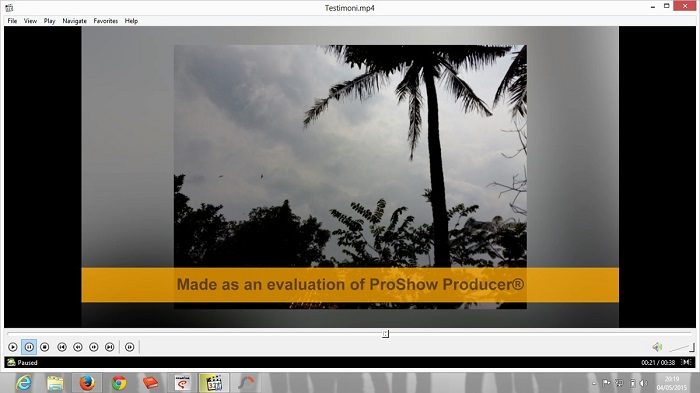
Task: Click the highlighted Pause button
Action: pyautogui.click(x=29, y=347)
